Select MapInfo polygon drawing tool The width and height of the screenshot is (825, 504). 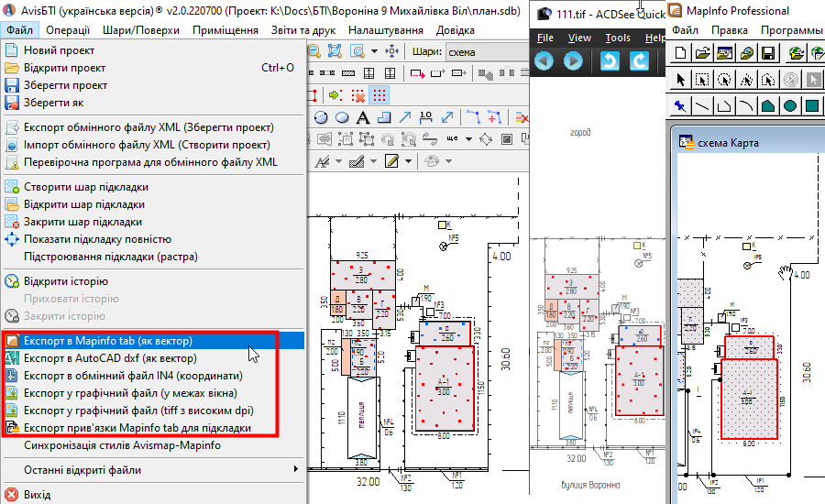[768, 106]
